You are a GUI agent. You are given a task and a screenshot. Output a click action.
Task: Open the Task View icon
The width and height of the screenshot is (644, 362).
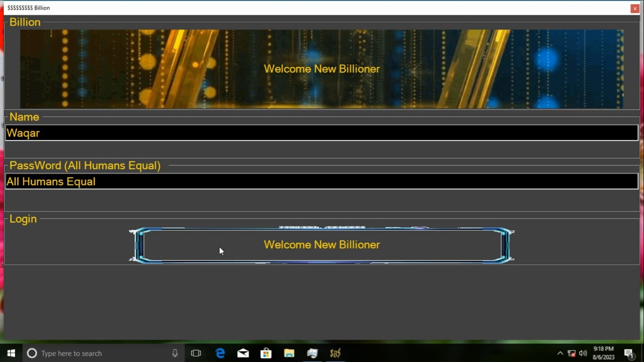coord(196,353)
